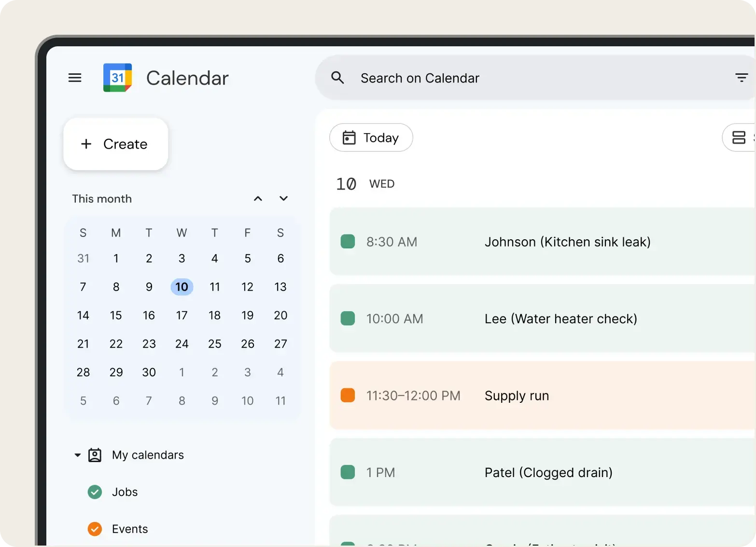The image size is (756, 547).
Task: Focus the Search on Calendar field
Action: 535,78
